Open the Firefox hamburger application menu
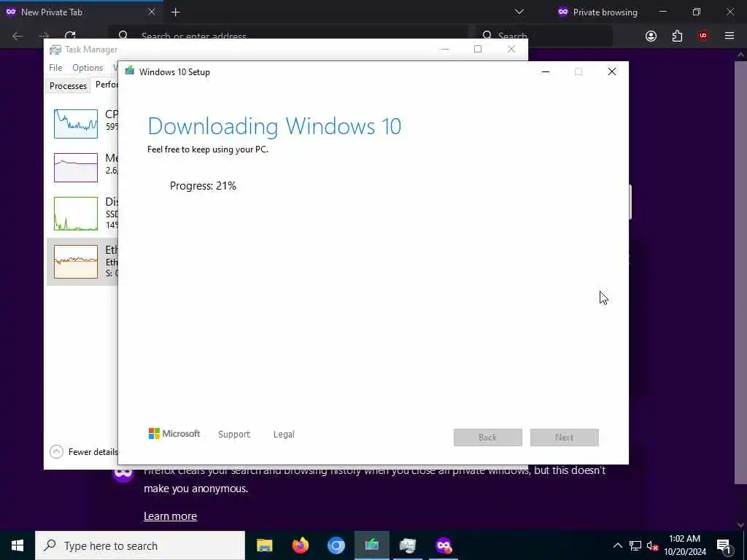747x560 pixels. 729,36
